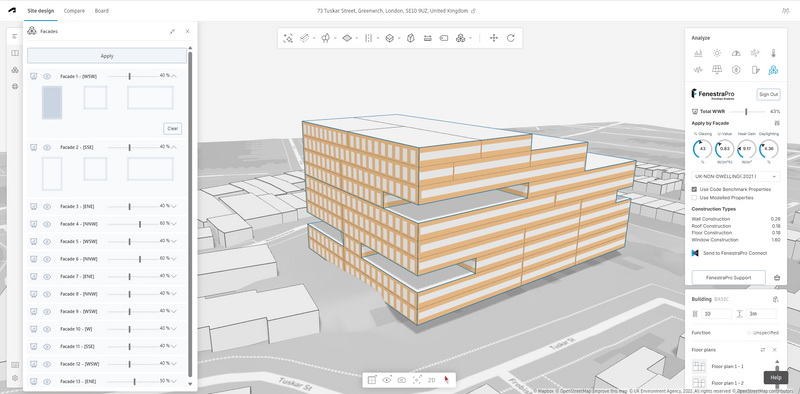The image size is (800, 394).
Task: Open the vegetation trees tool
Action: pyautogui.click(x=326, y=38)
